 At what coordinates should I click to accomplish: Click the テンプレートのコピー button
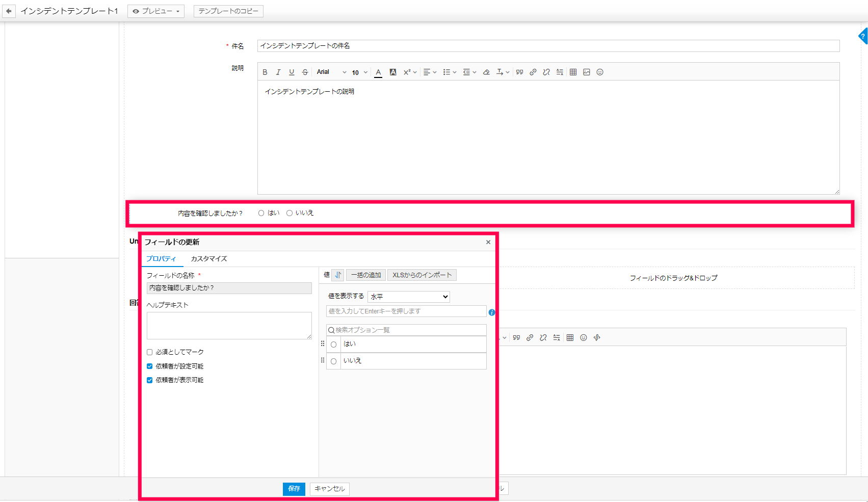(228, 11)
